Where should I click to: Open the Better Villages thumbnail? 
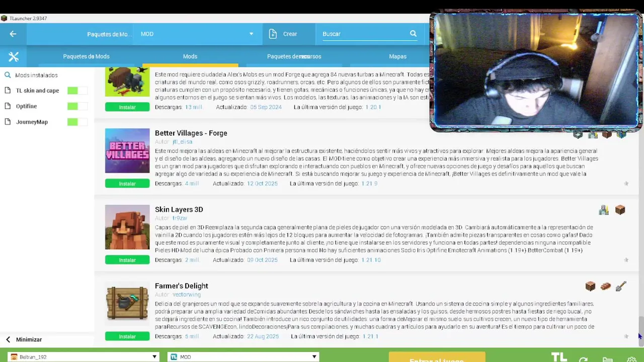pyautogui.click(x=127, y=151)
